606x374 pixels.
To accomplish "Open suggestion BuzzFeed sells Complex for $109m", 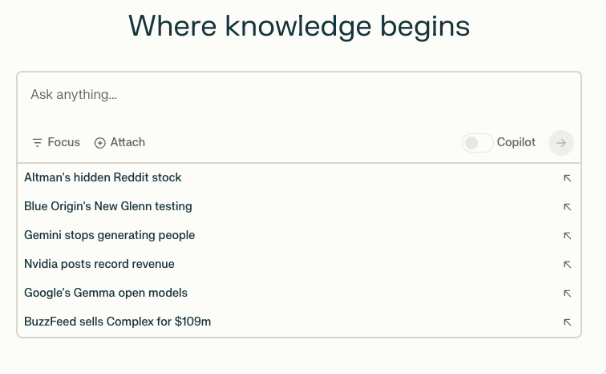I will (x=299, y=321).
